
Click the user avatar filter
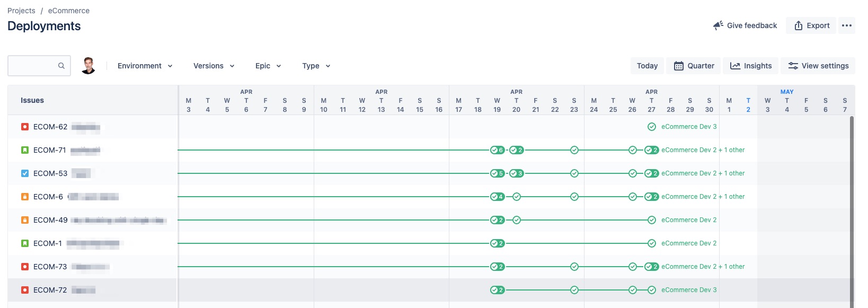89,66
